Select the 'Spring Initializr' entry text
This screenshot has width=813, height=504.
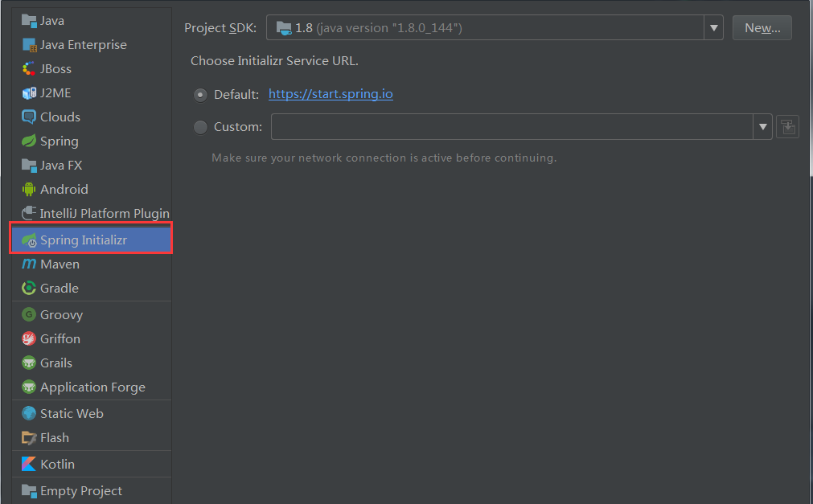pos(84,240)
